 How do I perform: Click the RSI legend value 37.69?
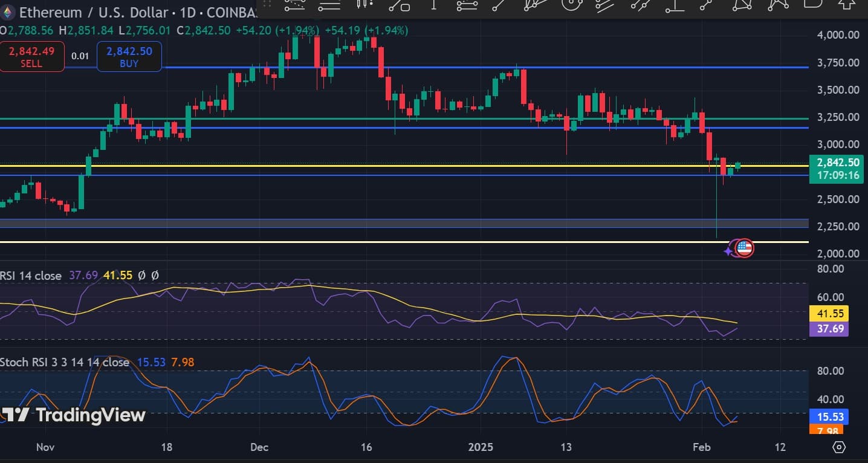coord(83,276)
